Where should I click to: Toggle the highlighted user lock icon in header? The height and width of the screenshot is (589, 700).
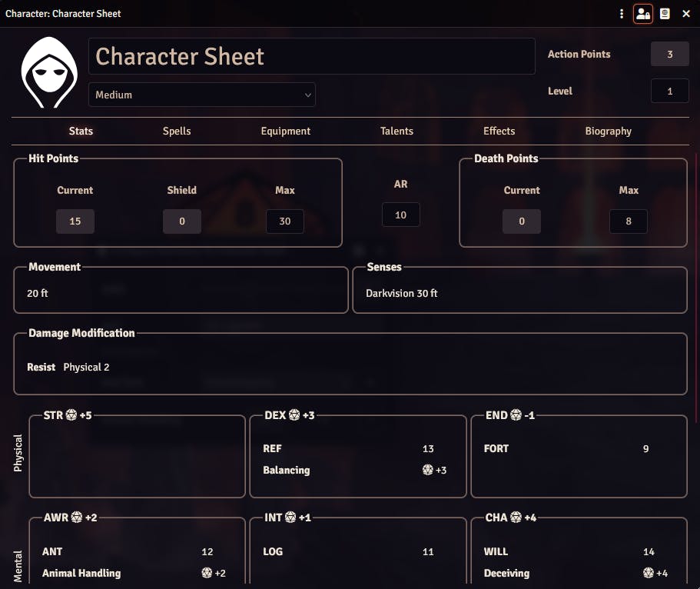[x=643, y=14]
